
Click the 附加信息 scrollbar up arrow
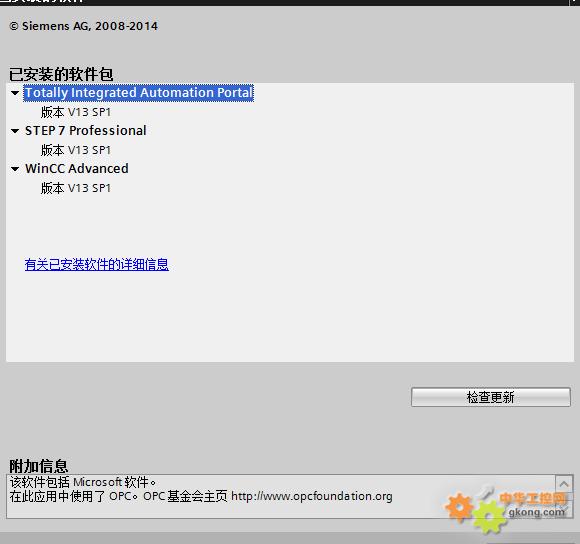(564, 484)
